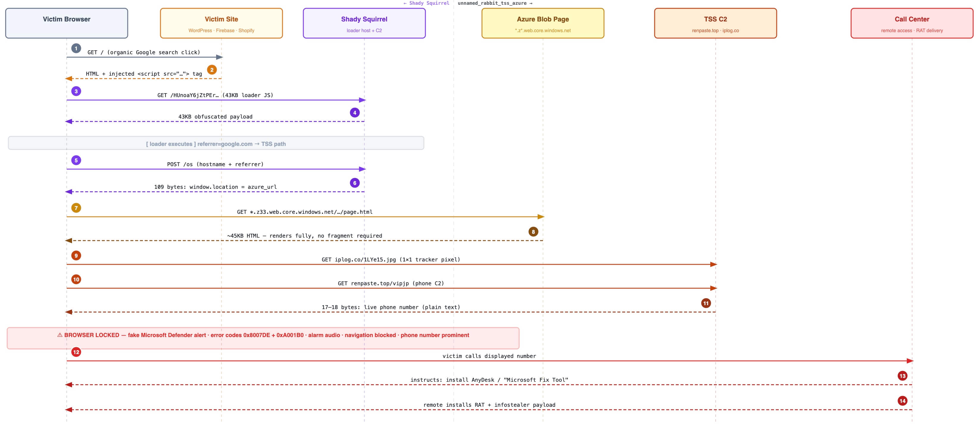Viewport: 980px width, 424px height.
Task: Click 'victim calls displayed number' message
Action: [x=489, y=356]
